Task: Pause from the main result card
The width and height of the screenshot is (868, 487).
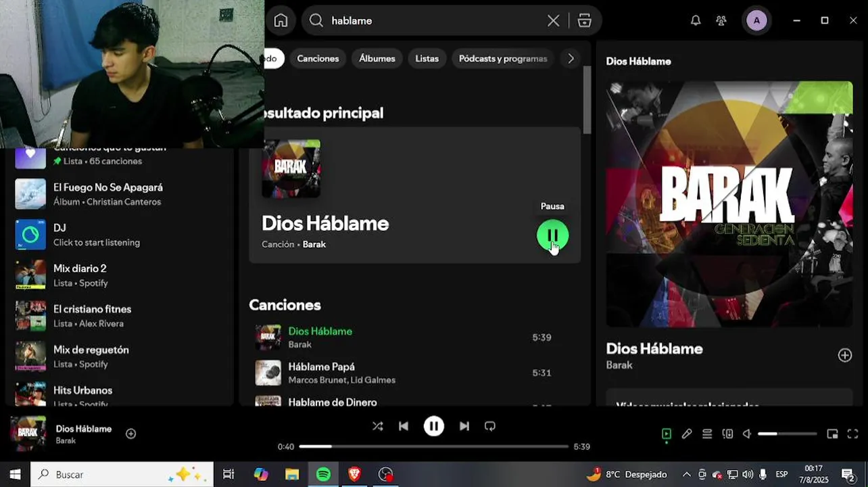Action: [x=552, y=235]
